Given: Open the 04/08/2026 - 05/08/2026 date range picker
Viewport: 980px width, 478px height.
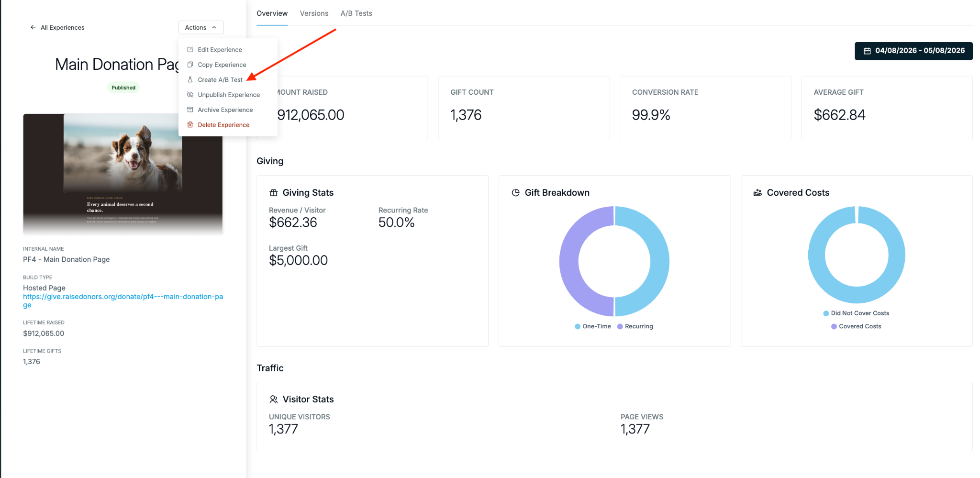Looking at the screenshot, I should point(913,51).
